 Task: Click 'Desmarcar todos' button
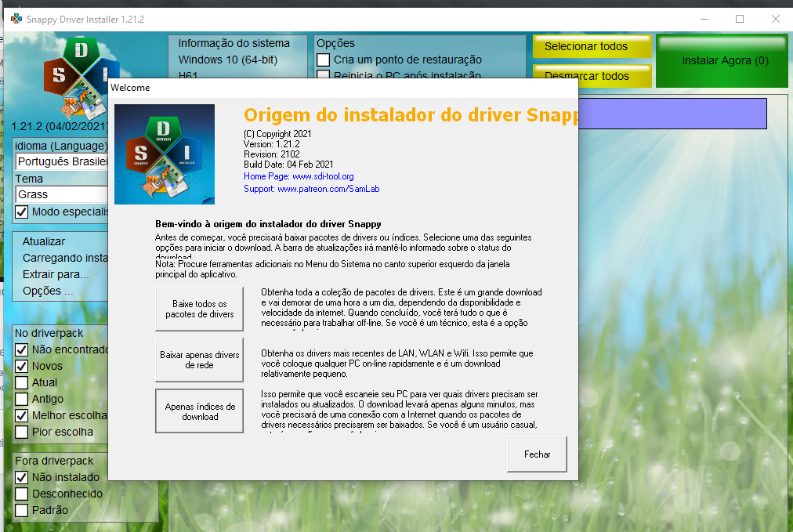coord(592,76)
